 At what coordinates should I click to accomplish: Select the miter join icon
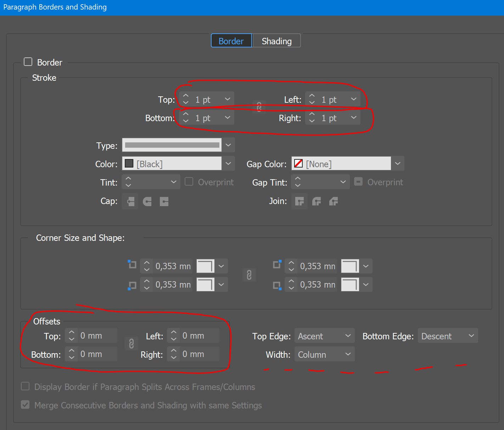tap(299, 202)
